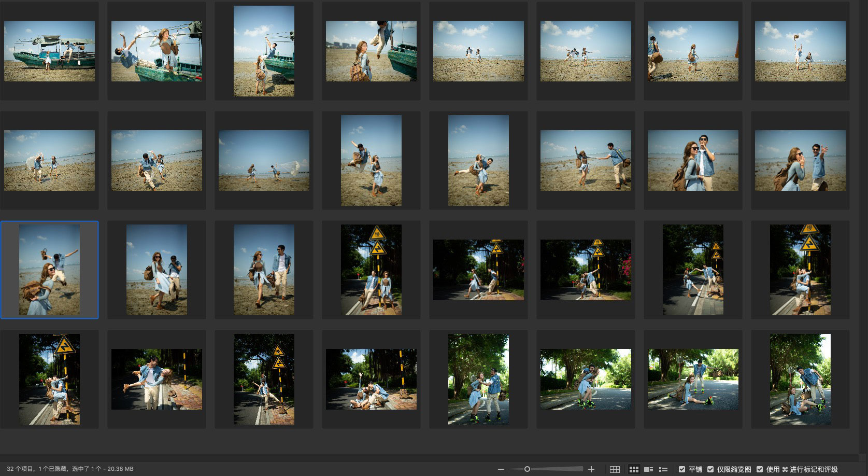Click the minus icon to shrink thumbnails
The image size is (868, 476).
pyautogui.click(x=501, y=469)
